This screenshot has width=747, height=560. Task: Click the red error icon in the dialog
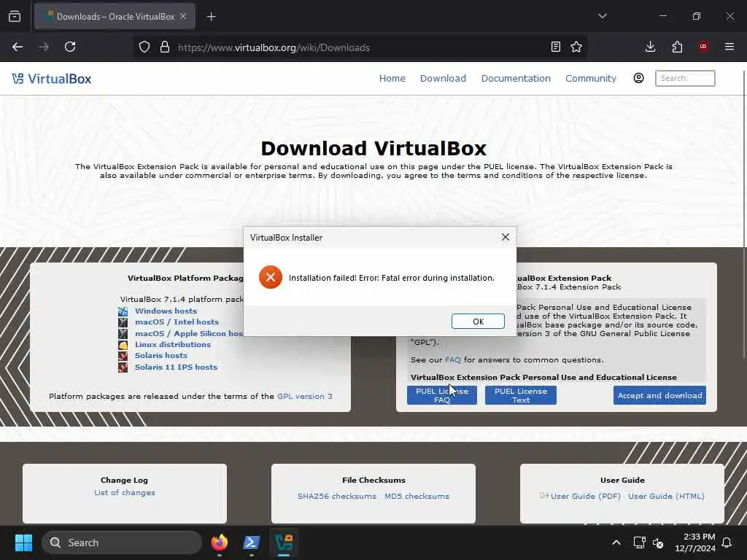[270, 278]
